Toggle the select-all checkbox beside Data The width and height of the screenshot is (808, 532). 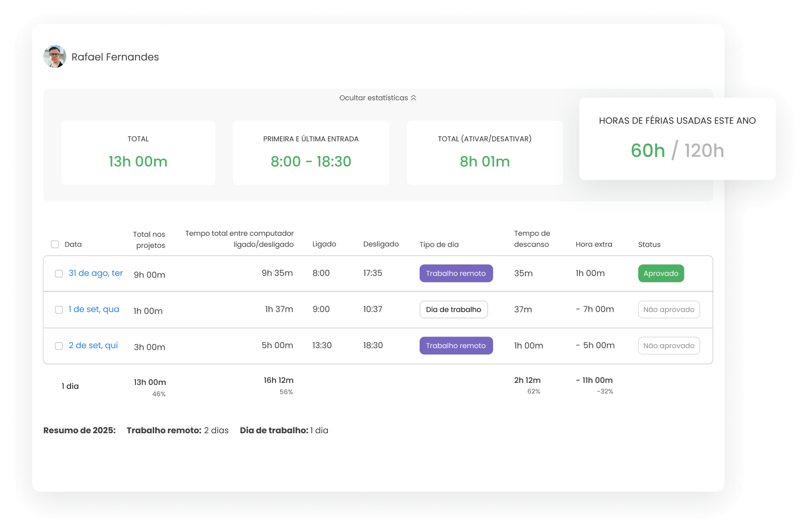tap(55, 244)
